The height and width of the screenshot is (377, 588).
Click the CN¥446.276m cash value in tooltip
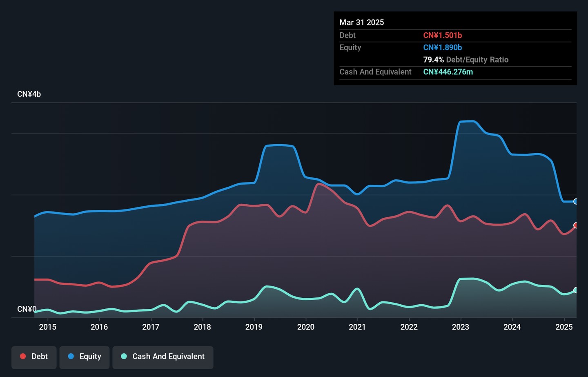[x=448, y=72]
